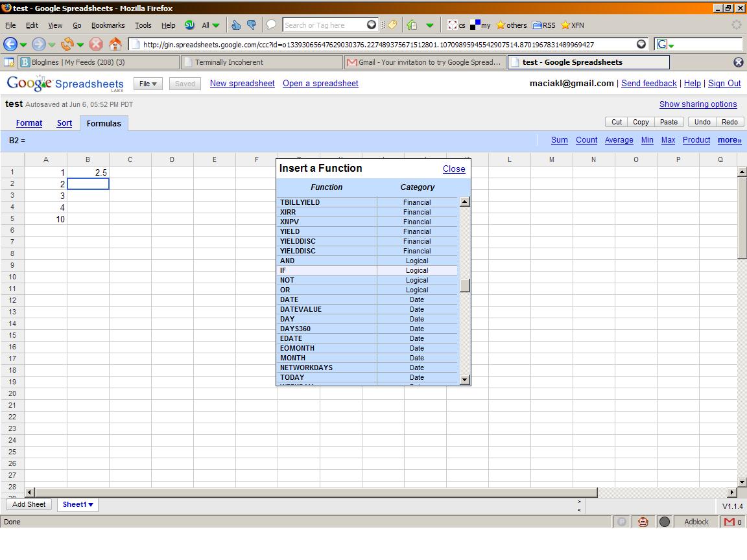Image resolution: width=747 pixels, height=560 pixels.
Task: Open the cs bookmark
Action: 456,25
